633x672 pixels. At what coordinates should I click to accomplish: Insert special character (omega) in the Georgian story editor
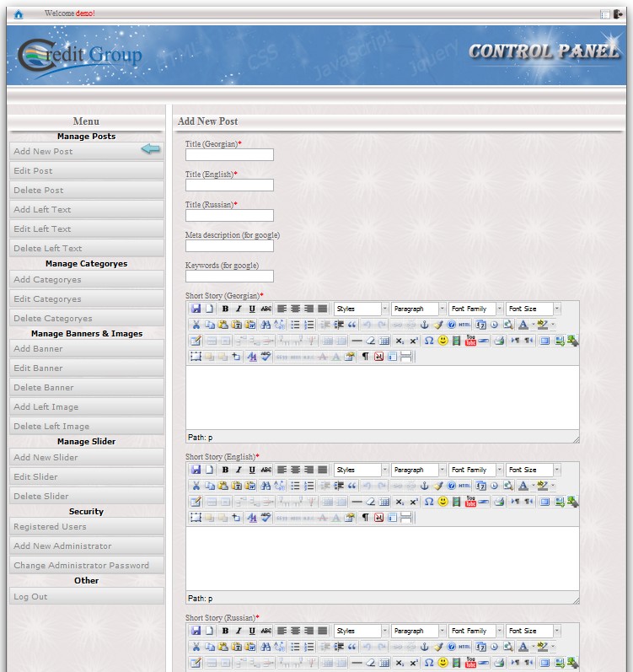coord(429,341)
